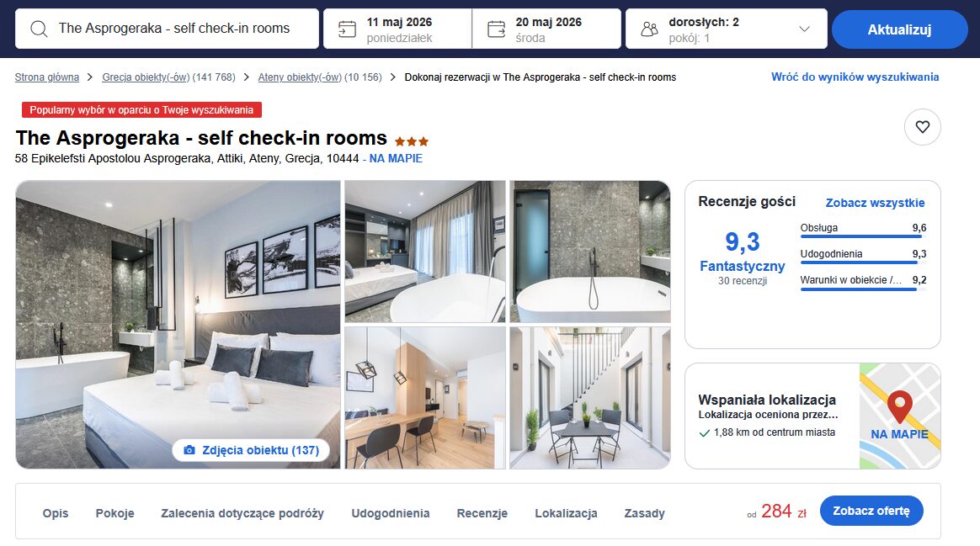Open the Zobacz wszystkie reviews link

coord(875,203)
